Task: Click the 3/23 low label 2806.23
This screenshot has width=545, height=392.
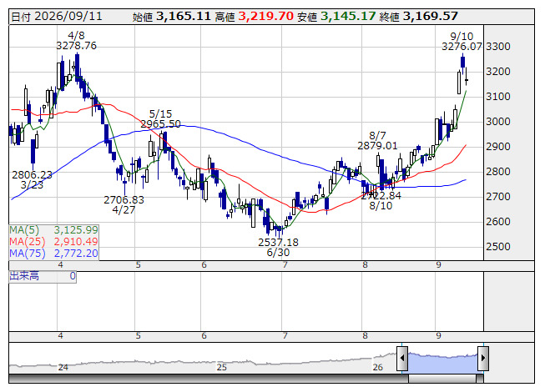Action: pos(32,179)
